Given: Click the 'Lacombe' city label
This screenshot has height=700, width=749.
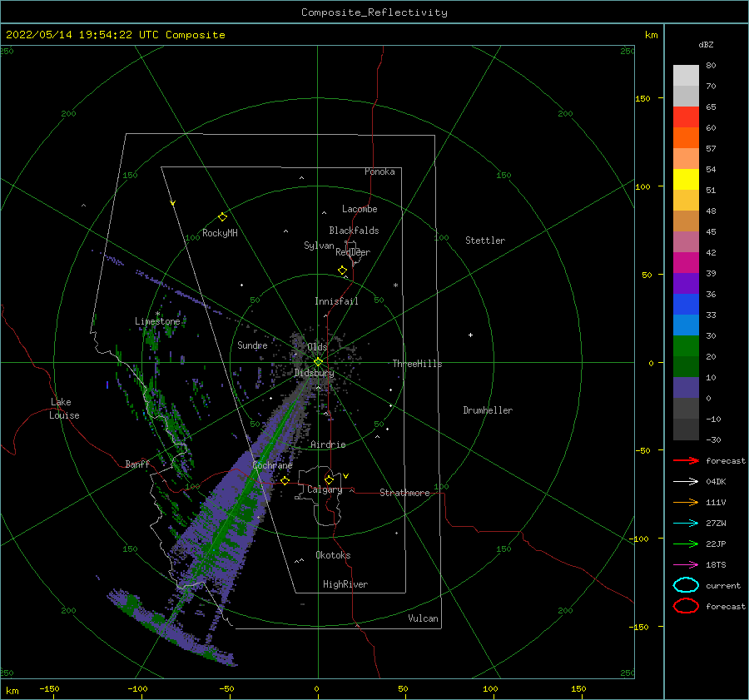Looking at the screenshot, I should tap(360, 209).
